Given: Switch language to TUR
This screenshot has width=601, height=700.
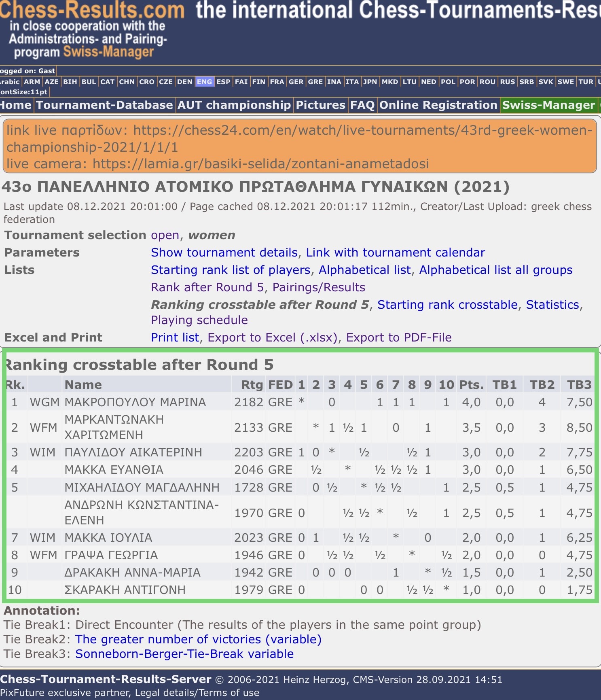Looking at the screenshot, I should click(586, 82).
